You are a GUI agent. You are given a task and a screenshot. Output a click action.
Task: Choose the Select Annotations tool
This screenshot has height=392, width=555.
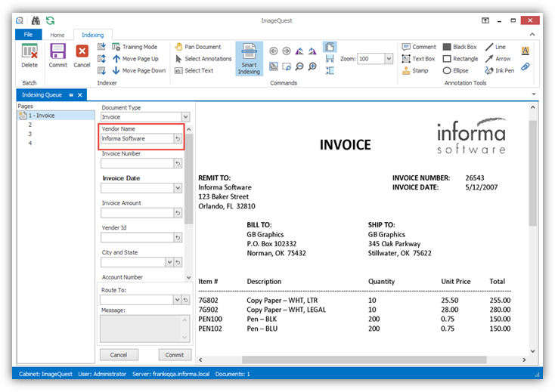(x=203, y=59)
